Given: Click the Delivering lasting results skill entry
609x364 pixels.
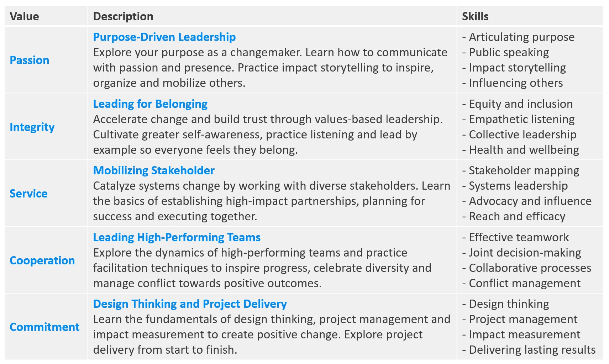Looking at the screenshot, I should (532, 350).
